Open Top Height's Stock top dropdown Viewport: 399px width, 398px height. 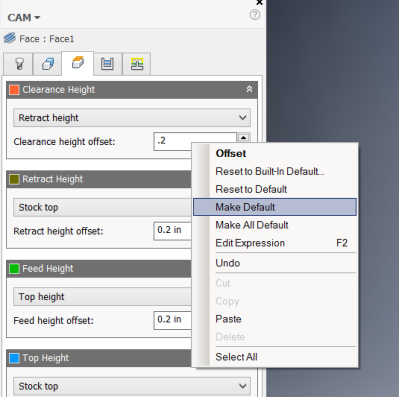tap(132, 386)
